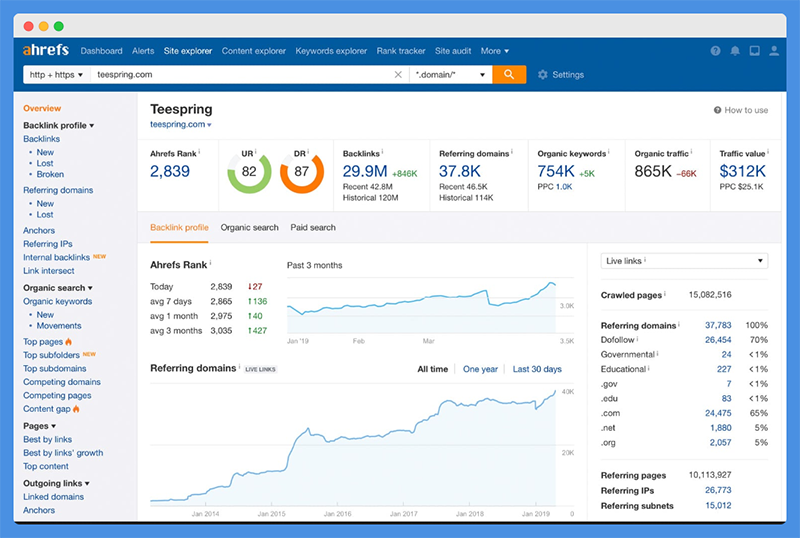Image resolution: width=800 pixels, height=538 pixels.
Task: Switch to the Organic search tab
Action: coord(249,228)
